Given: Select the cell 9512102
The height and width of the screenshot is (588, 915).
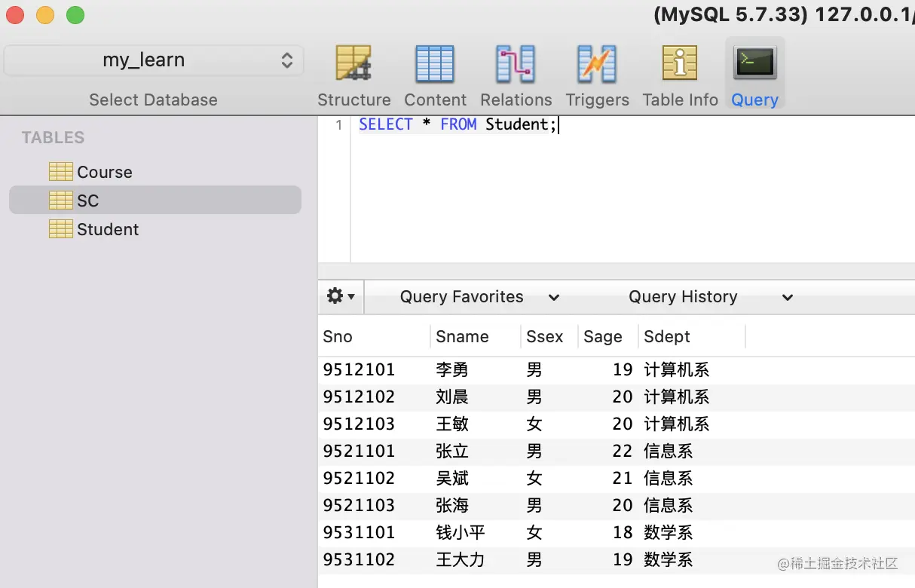Looking at the screenshot, I should point(359,397).
